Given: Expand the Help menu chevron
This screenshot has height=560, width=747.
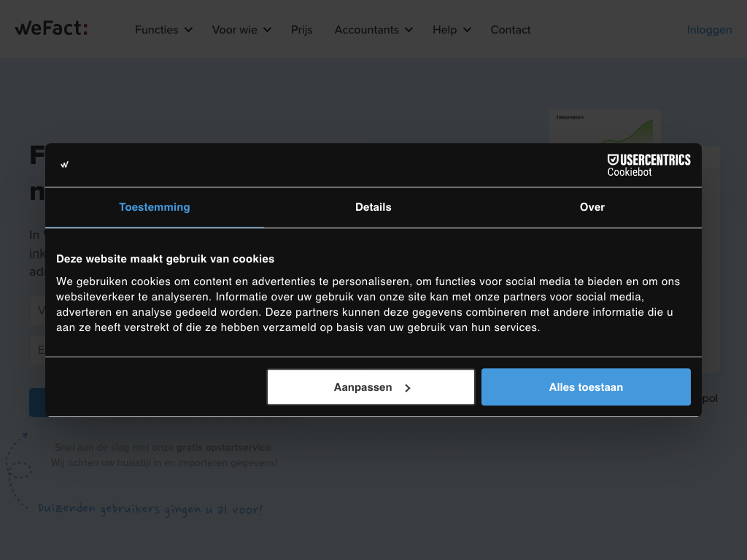Looking at the screenshot, I should pos(467,30).
